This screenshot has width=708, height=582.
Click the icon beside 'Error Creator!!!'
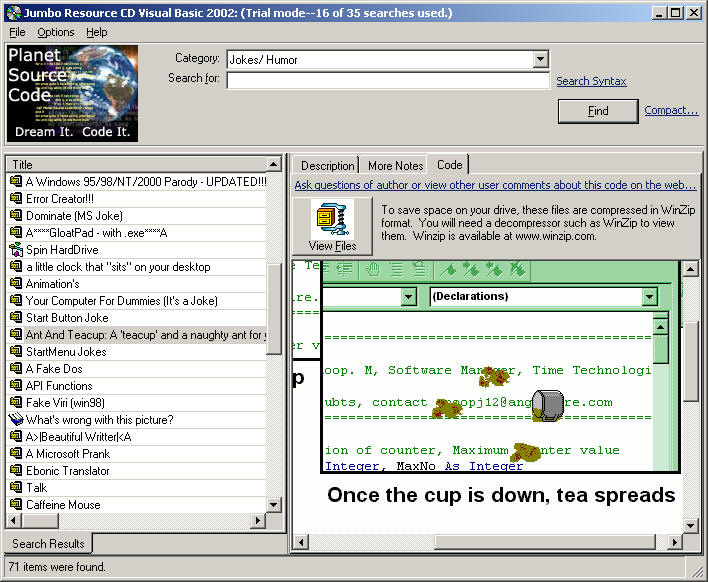point(16,199)
